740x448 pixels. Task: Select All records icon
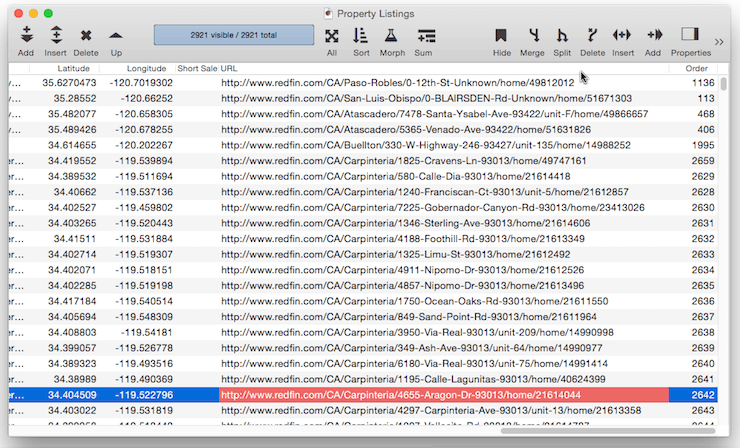click(x=332, y=36)
